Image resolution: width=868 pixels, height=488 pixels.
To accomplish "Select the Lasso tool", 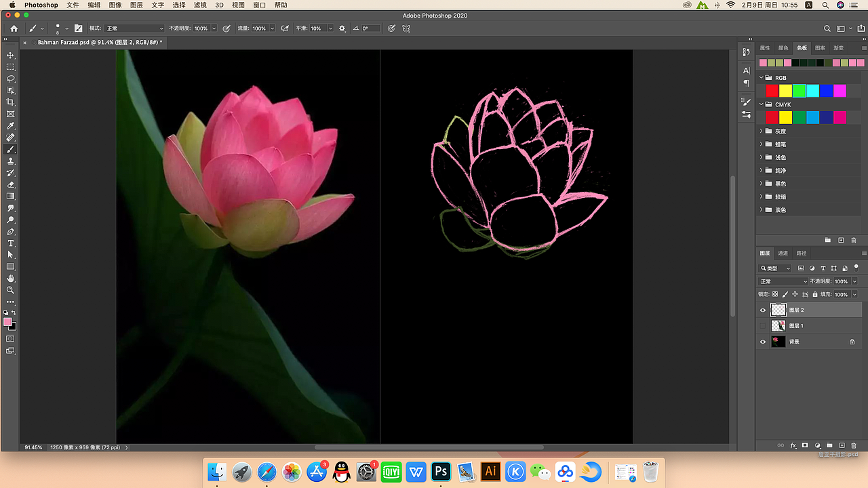I will point(10,79).
